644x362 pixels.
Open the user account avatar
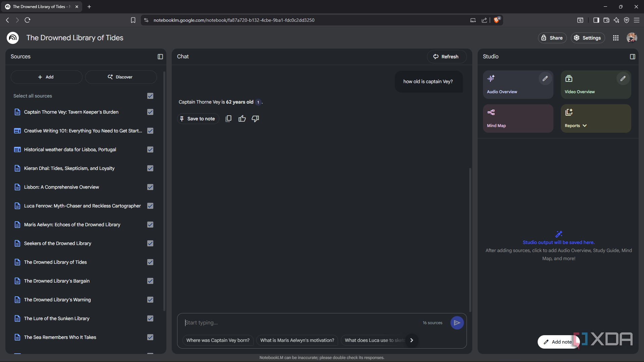click(x=632, y=38)
